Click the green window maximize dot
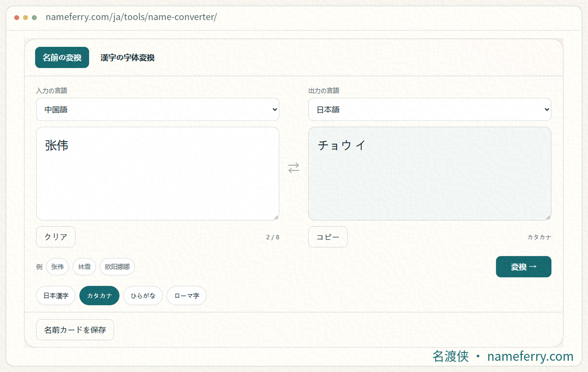Screen dimensions: 588x372 [34, 18]
